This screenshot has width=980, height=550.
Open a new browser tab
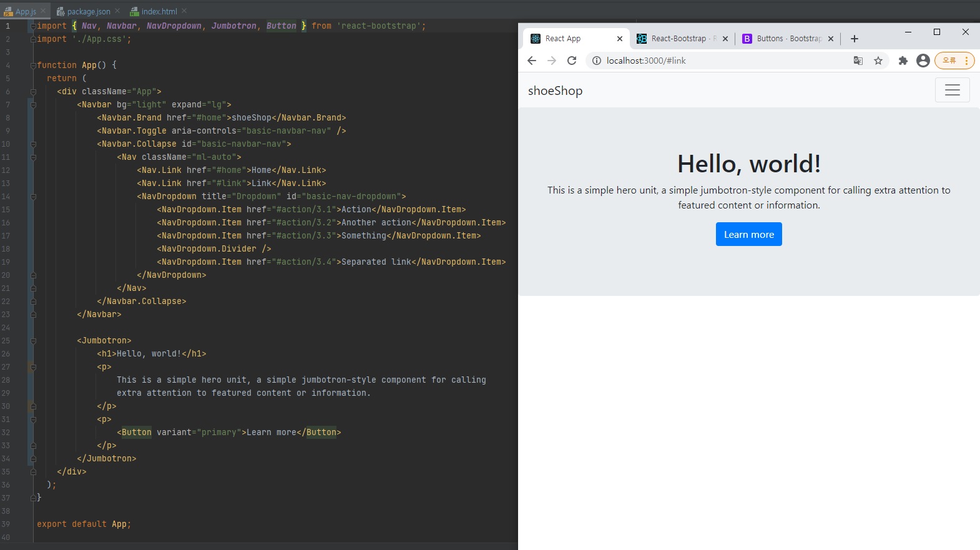pyautogui.click(x=855, y=39)
